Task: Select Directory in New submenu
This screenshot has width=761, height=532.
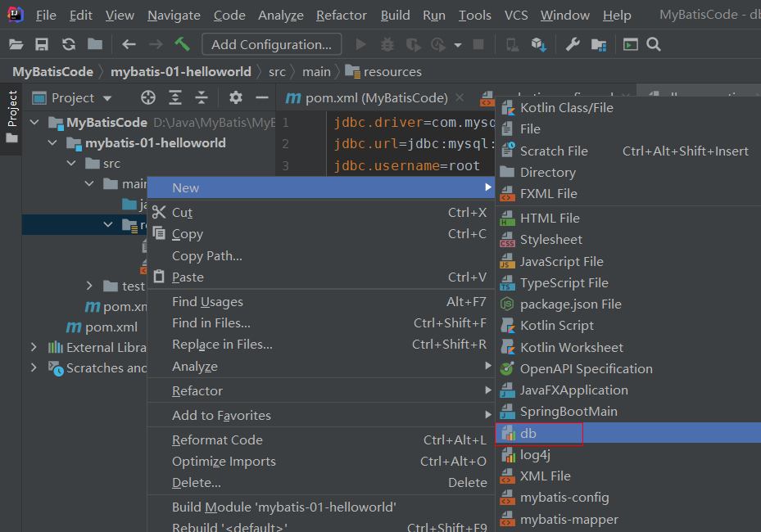Action: tap(628, 172)
